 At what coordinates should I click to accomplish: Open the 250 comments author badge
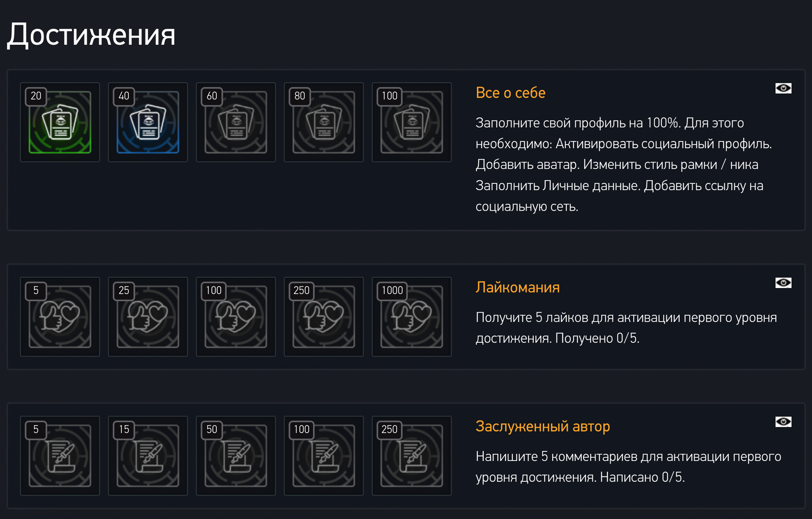[412, 456]
